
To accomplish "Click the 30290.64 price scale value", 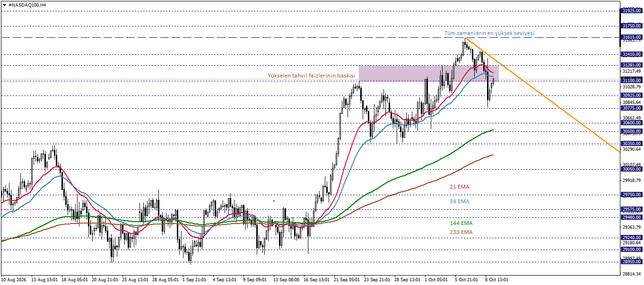I will [x=632, y=149].
